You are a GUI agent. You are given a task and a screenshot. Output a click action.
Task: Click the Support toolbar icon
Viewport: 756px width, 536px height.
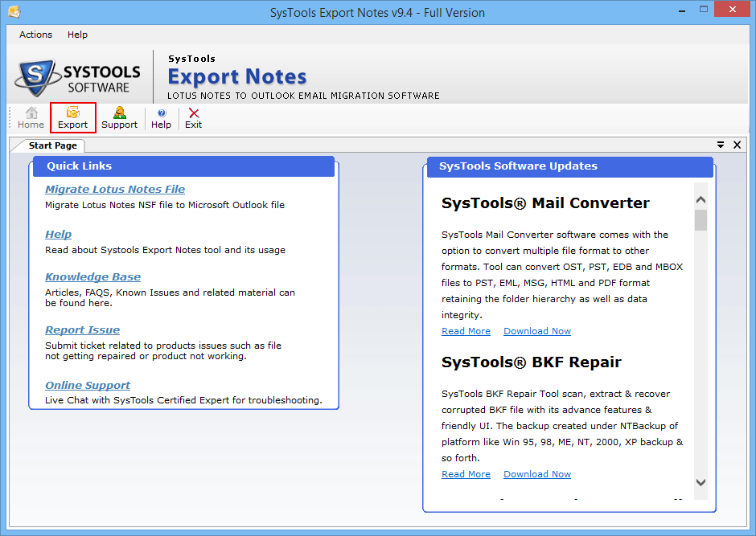119,117
